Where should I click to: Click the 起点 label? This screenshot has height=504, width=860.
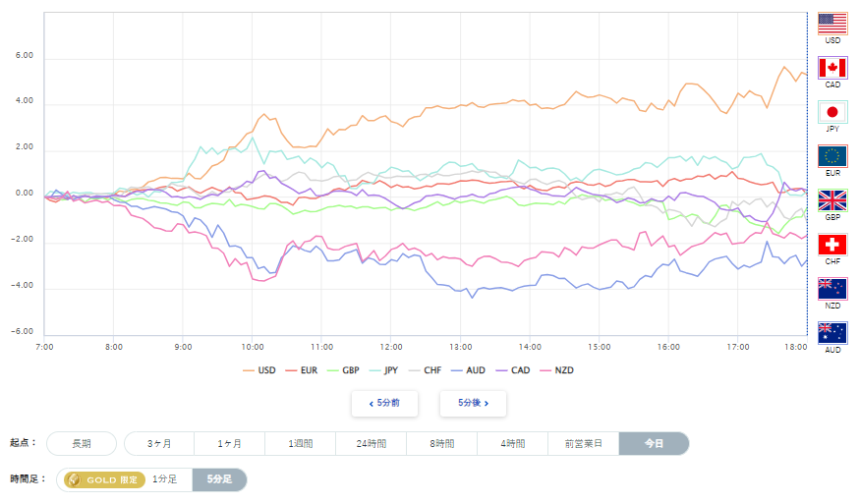(x=23, y=443)
